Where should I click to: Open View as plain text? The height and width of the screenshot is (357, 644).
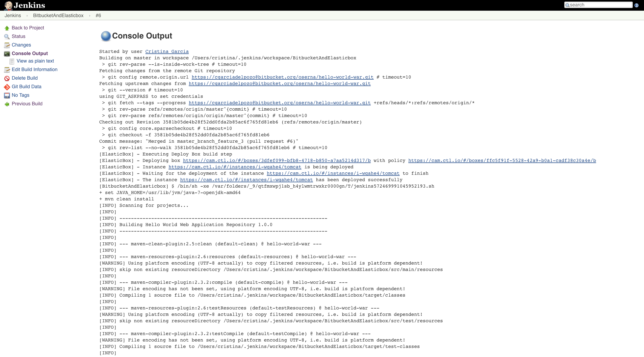(35, 61)
